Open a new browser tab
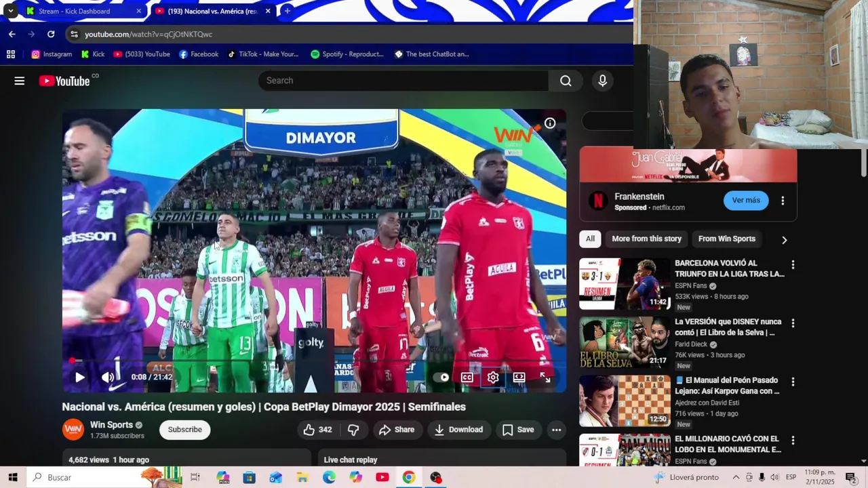The image size is (868, 488). [x=288, y=11]
